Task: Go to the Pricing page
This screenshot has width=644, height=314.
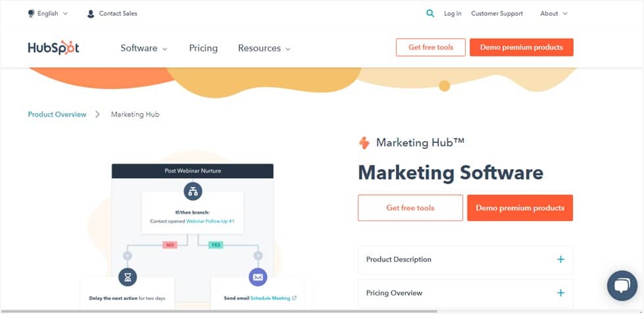Action: click(x=203, y=48)
